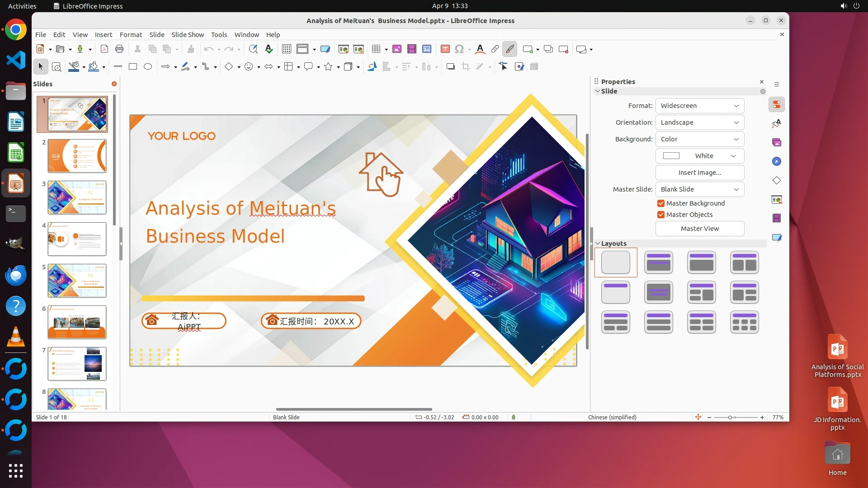Click the Crop Image tool icon
This screenshot has height=488, width=868.
coord(465,67)
